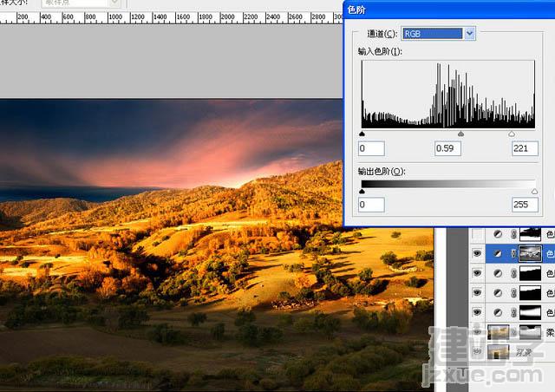Viewport: 555px width, 392px height.
Task: Click the white input levels slider handle
Action: coord(511,134)
